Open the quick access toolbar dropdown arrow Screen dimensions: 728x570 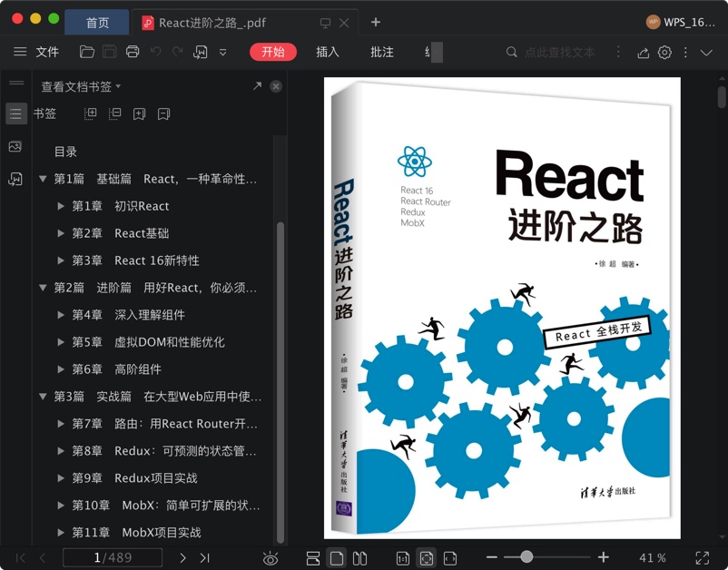coord(223,52)
